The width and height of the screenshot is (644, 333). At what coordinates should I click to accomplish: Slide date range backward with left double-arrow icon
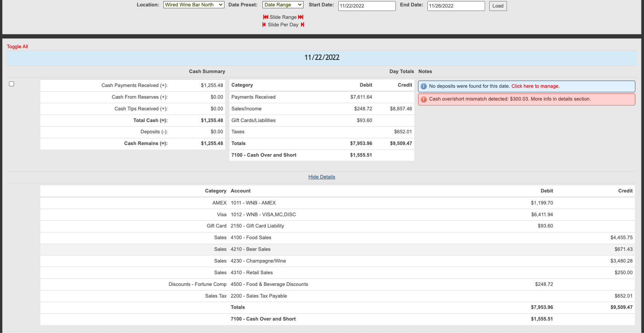coord(266,17)
